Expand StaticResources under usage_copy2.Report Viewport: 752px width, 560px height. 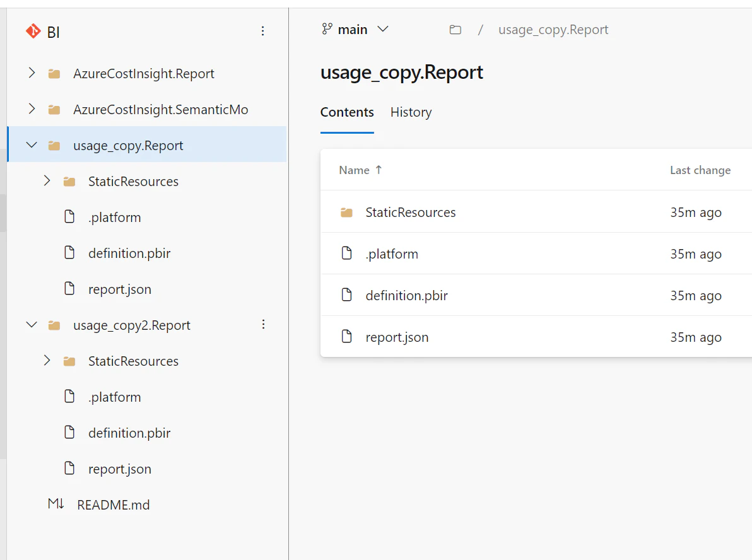[x=47, y=361]
